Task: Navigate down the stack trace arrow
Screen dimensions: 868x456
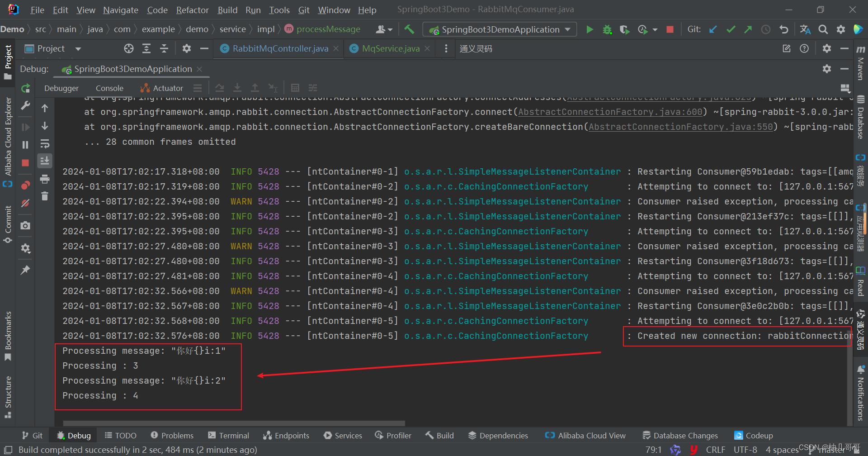Action: pos(45,126)
